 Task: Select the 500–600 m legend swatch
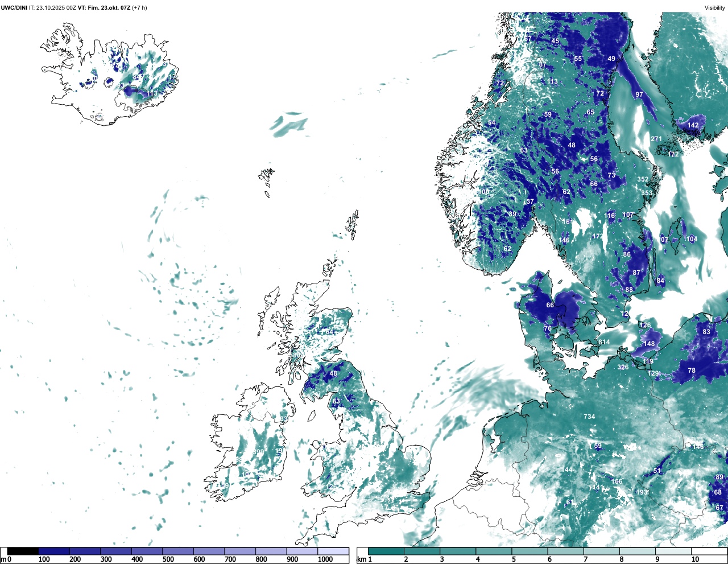(178, 551)
